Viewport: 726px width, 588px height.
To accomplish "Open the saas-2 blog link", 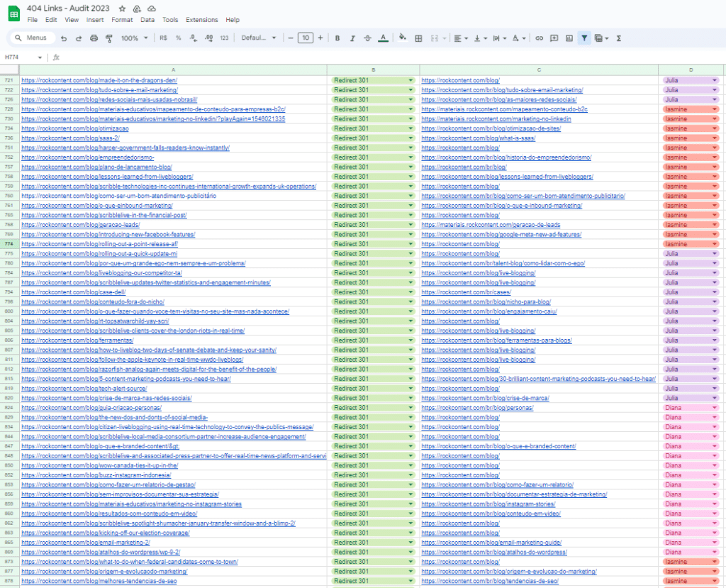I will pyautogui.click(x=70, y=138).
